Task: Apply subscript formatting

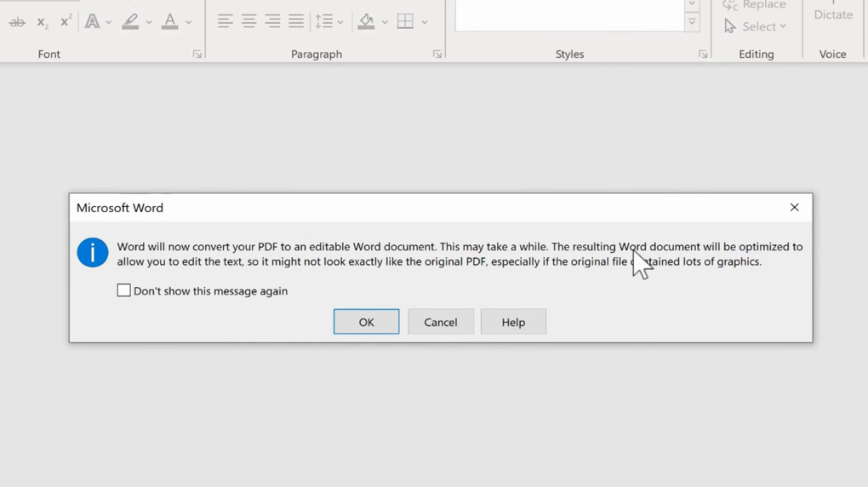Action: [43, 22]
